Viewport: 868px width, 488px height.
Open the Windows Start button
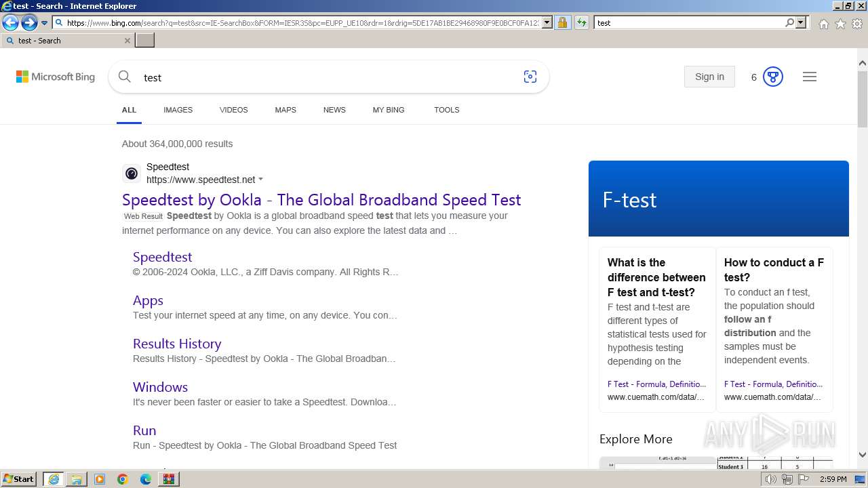19,479
